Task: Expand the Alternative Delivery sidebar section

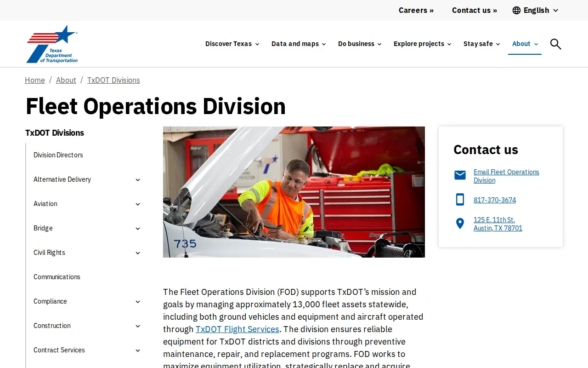Action: (x=137, y=180)
